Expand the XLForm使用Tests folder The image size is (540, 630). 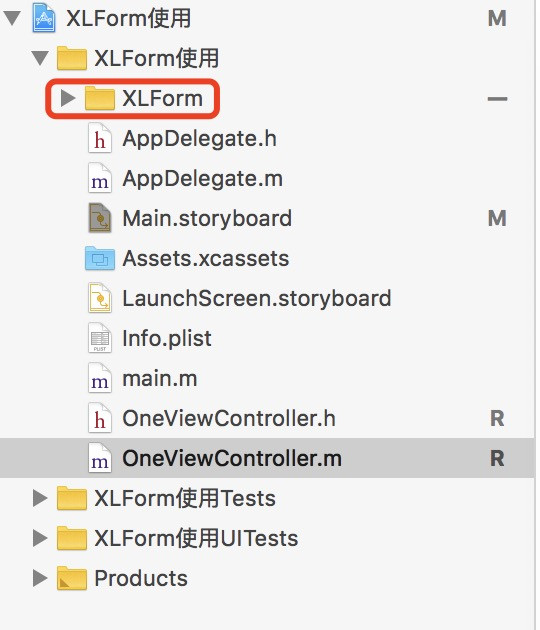pos(40,498)
